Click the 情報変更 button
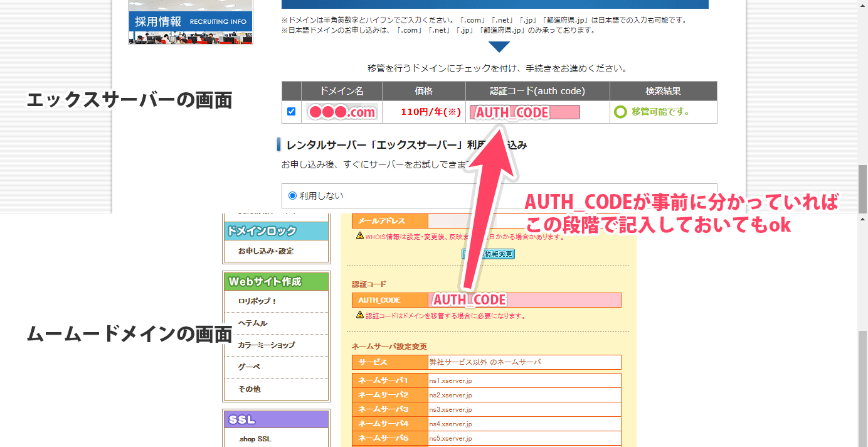This screenshot has height=447, width=868. point(489,254)
